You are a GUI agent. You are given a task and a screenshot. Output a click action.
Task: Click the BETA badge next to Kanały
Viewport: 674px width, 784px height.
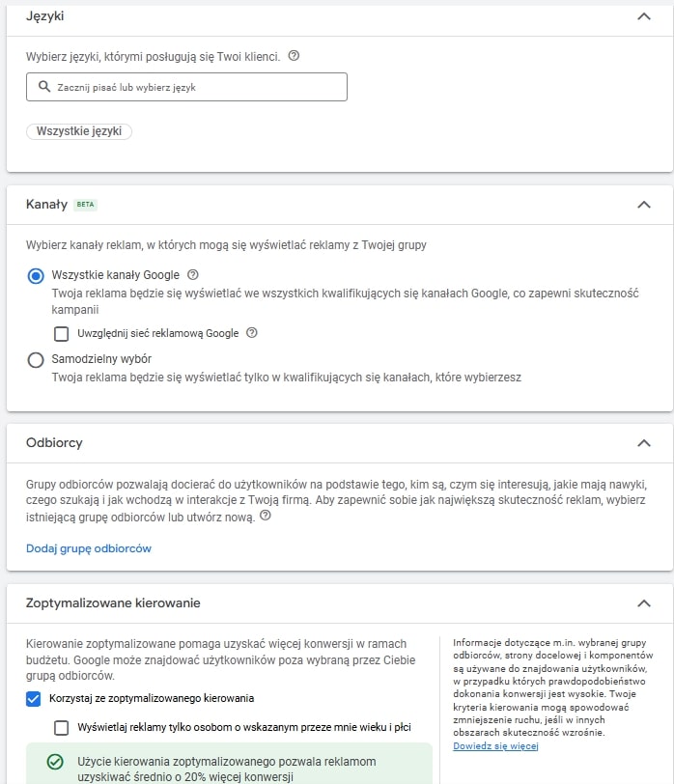pos(87,205)
